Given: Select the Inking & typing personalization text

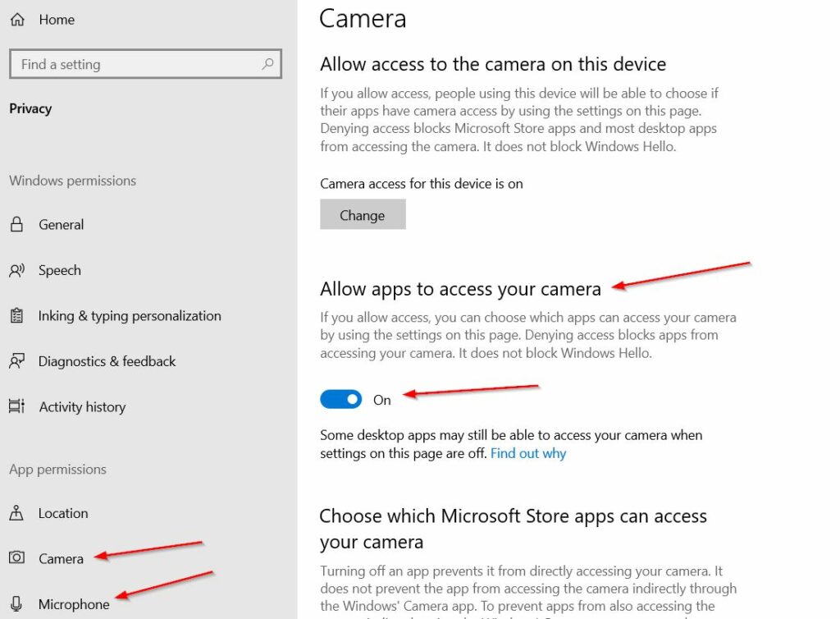Looking at the screenshot, I should 130,316.
